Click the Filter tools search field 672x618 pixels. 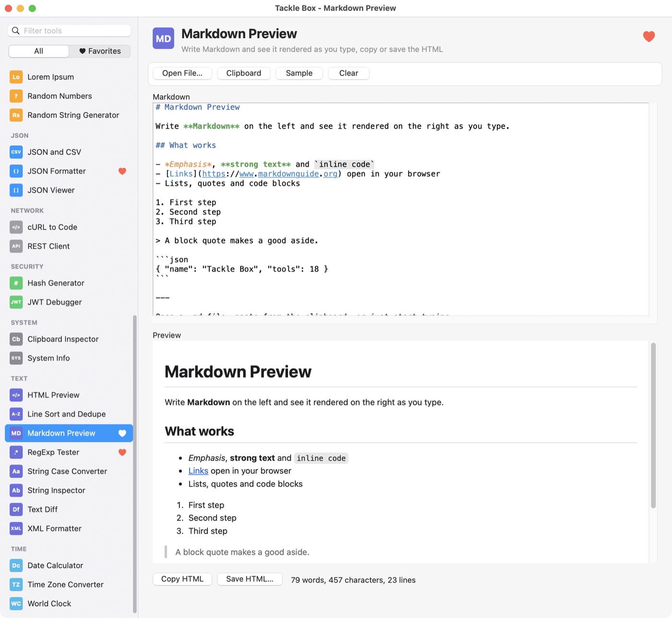69,31
